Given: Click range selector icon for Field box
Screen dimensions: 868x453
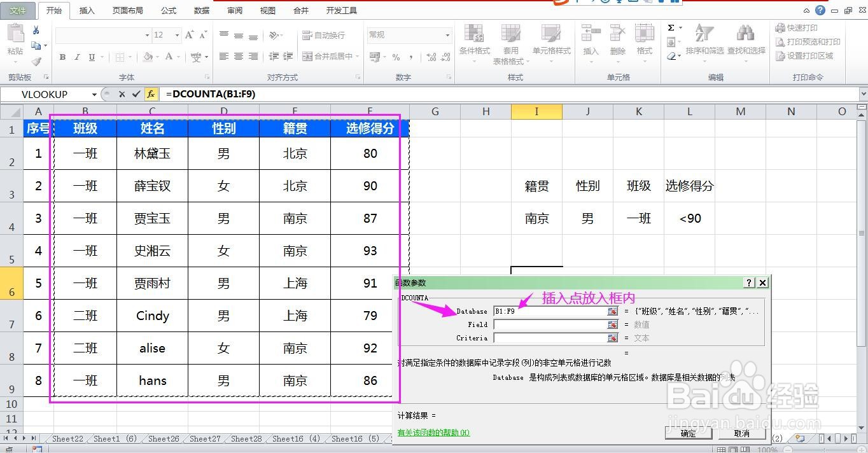Looking at the screenshot, I should pyautogui.click(x=612, y=324).
